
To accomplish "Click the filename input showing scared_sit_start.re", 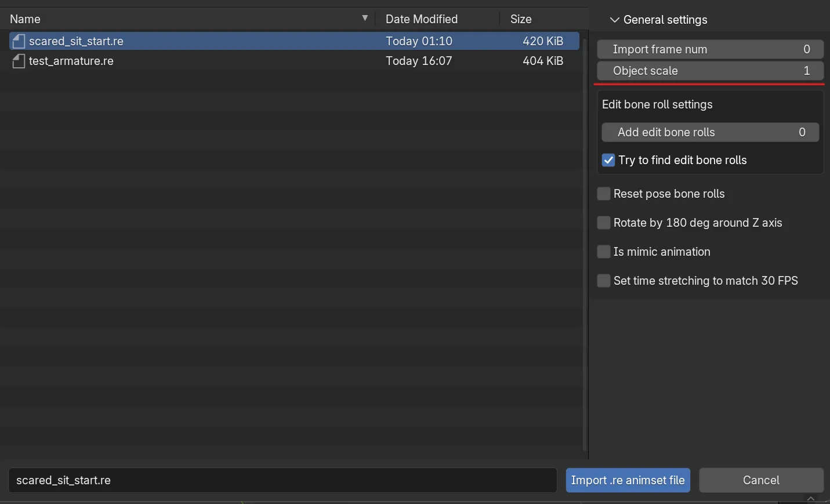I will [x=282, y=480].
